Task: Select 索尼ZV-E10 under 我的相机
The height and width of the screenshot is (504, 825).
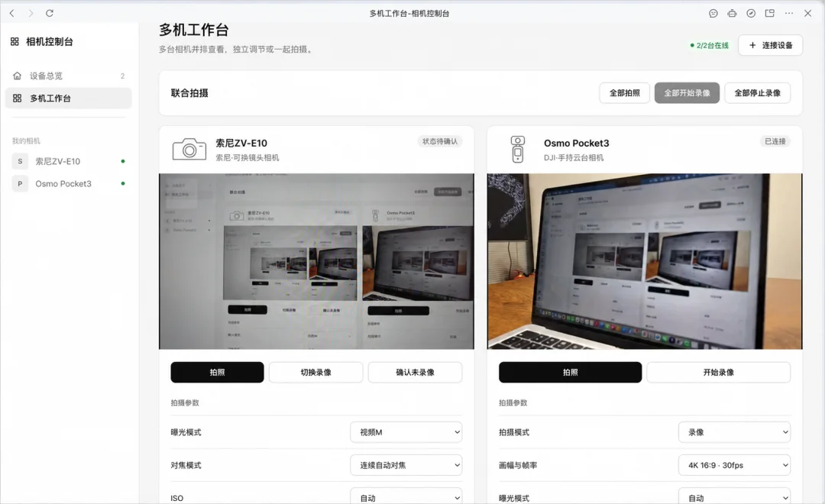Action: click(69, 161)
